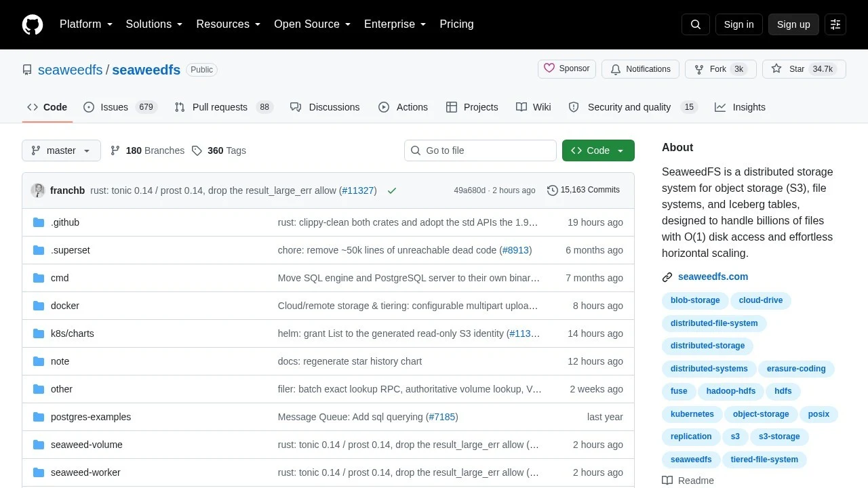Open the .github folder
The image size is (868, 488).
click(x=65, y=222)
